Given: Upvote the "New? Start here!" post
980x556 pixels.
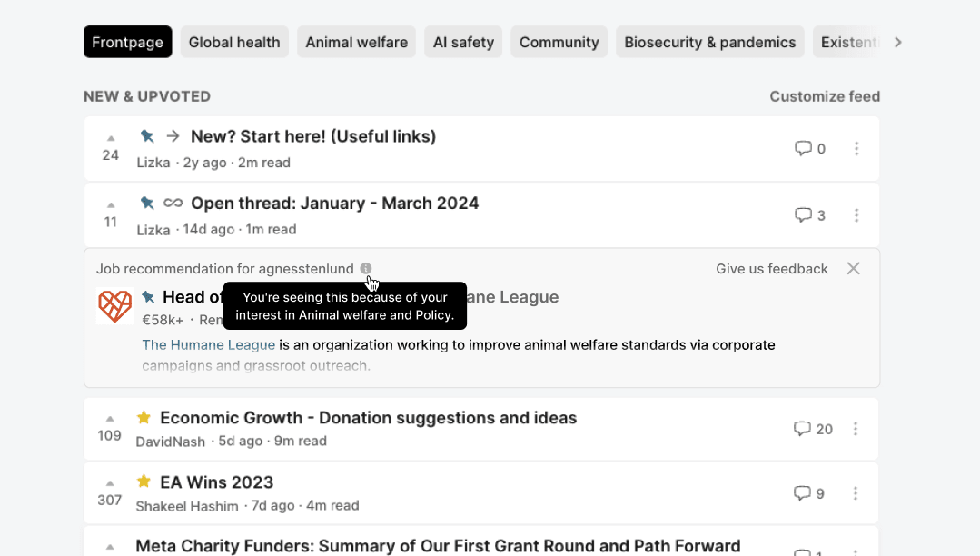Looking at the screenshot, I should coord(111,138).
